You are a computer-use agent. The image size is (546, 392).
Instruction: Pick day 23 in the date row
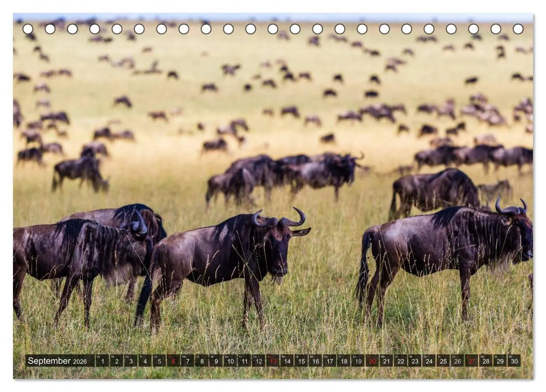click(x=415, y=361)
